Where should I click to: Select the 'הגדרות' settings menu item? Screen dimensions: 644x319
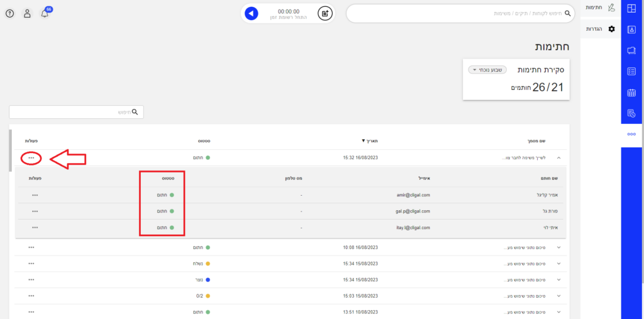click(x=600, y=29)
